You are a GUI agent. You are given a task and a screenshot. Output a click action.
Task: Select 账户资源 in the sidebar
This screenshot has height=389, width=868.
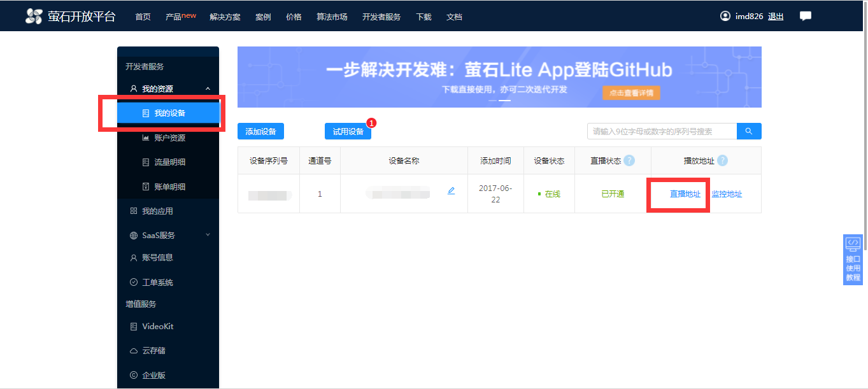point(168,138)
